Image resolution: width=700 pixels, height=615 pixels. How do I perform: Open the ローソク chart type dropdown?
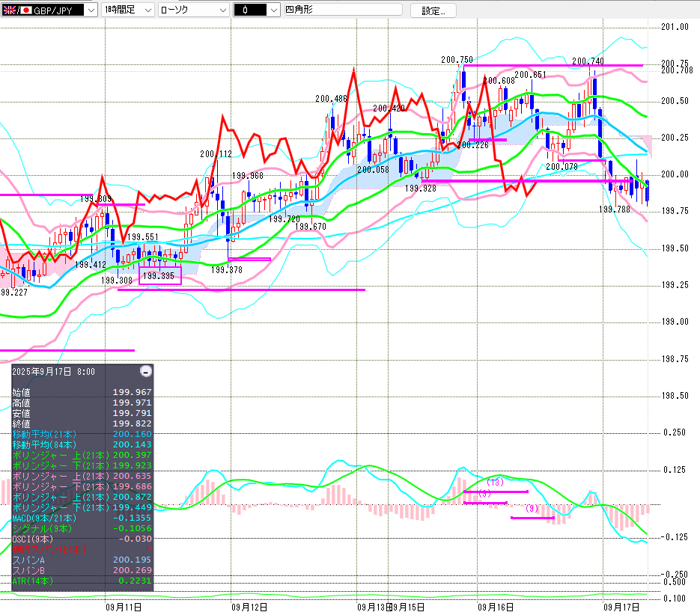point(222,10)
